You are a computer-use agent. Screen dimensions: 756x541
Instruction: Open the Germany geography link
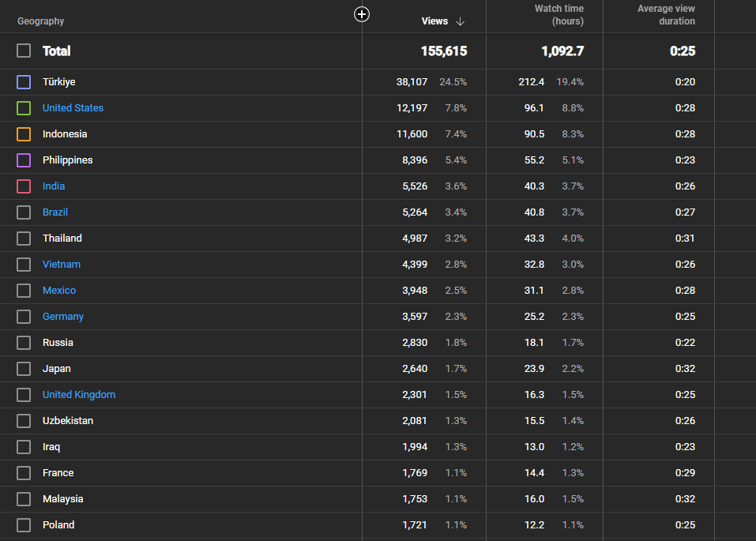(x=62, y=317)
